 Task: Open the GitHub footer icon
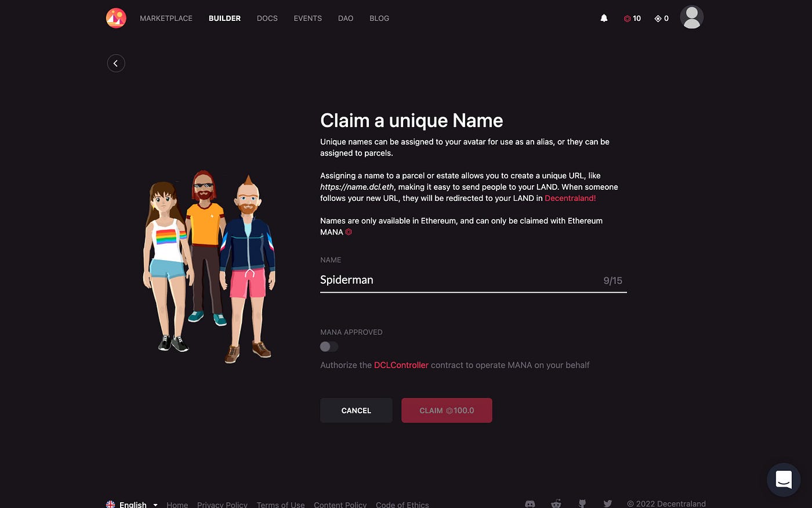click(582, 503)
